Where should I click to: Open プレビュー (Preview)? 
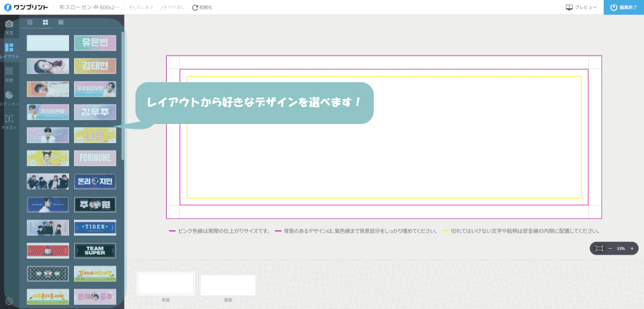[x=582, y=7]
